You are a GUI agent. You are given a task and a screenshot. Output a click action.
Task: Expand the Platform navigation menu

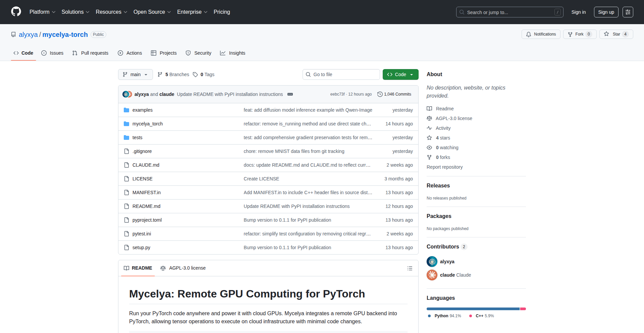click(42, 12)
